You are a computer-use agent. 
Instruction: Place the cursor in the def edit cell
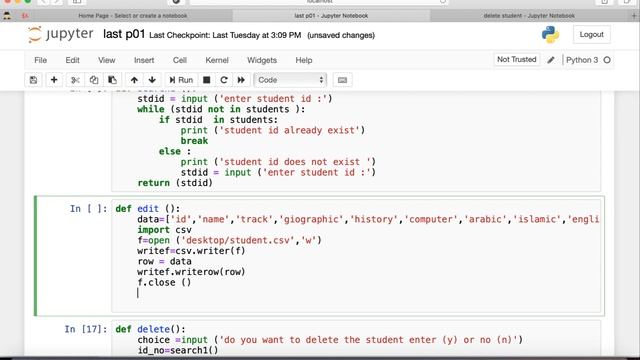pos(356,256)
